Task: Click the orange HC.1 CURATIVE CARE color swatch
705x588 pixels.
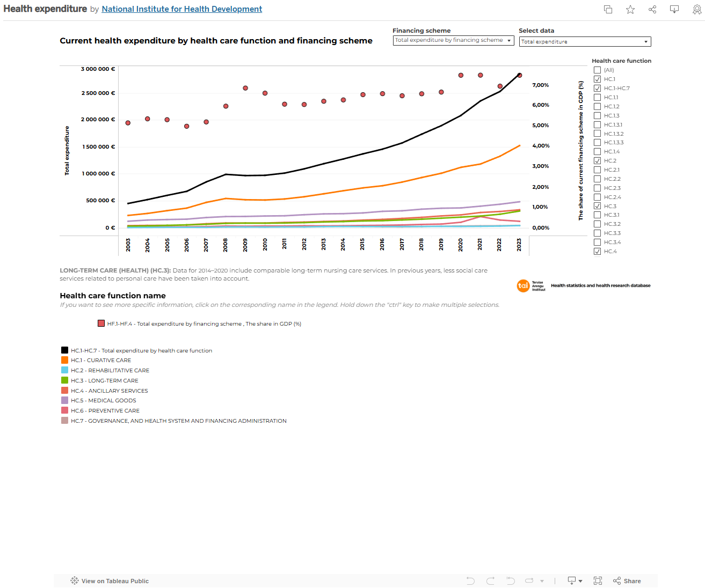Action: click(64, 360)
